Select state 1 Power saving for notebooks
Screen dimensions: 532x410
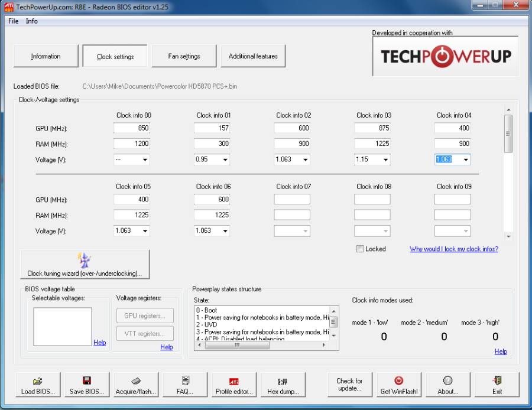click(x=262, y=317)
